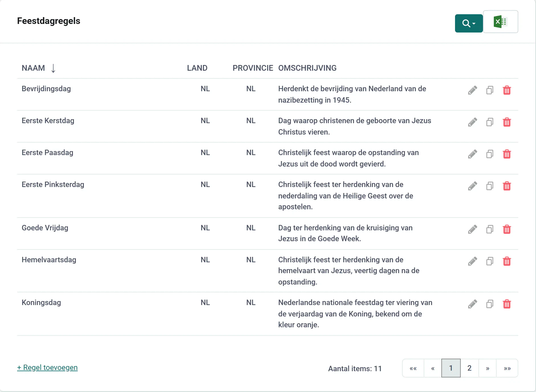This screenshot has height=392, width=536.
Task: Edit the Bevrijdingsdag rule
Action: point(472,90)
